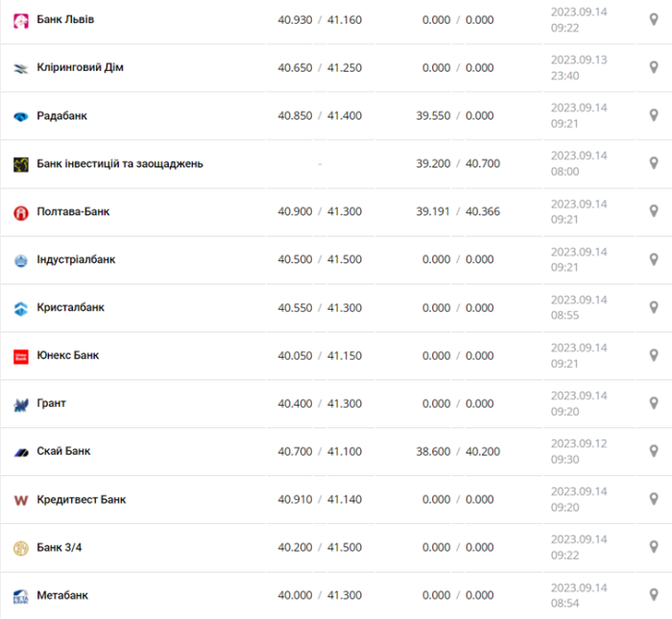The image size is (672, 619).
Task: Click the Радабанк logo icon
Action: point(21,116)
